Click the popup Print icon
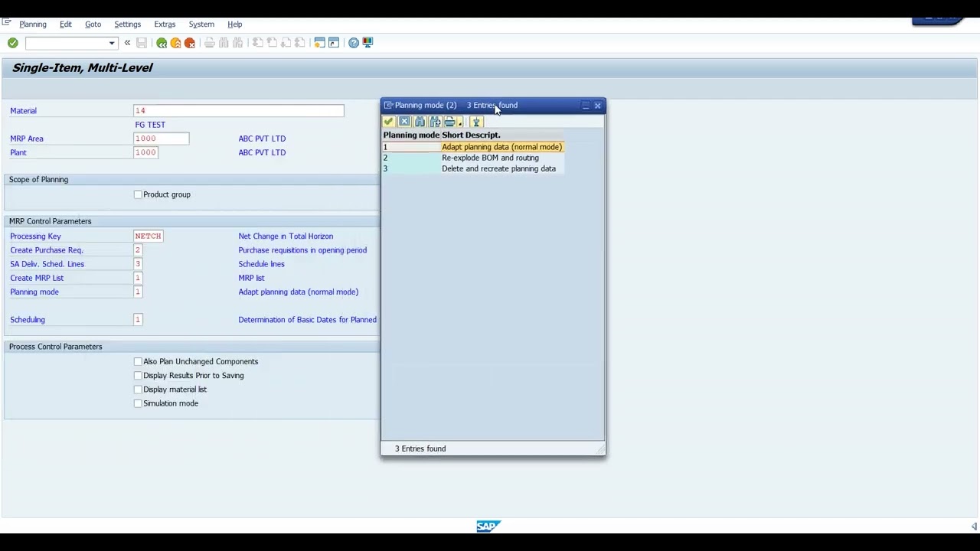 click(449, 122)
